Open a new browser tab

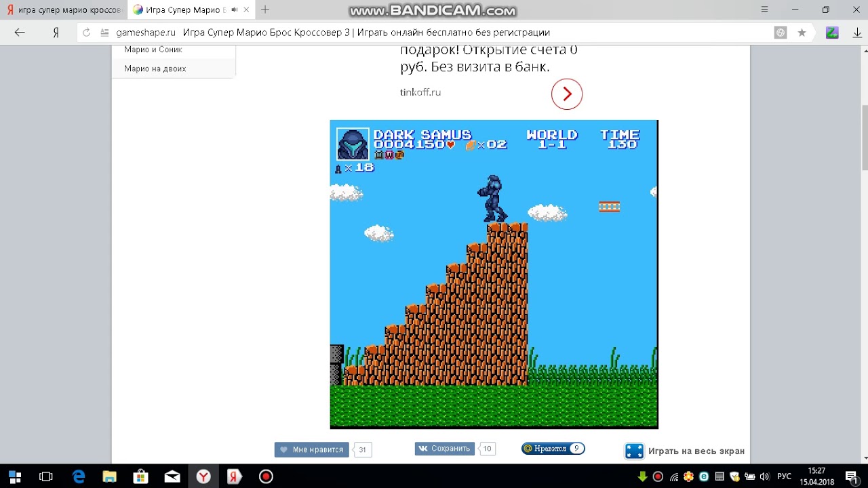(x=265, y=9)
